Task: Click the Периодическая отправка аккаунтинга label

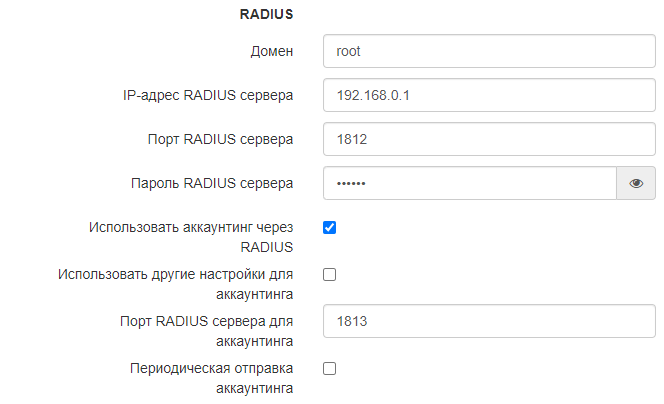Action: pyautogui.click(x=212, y=378)
